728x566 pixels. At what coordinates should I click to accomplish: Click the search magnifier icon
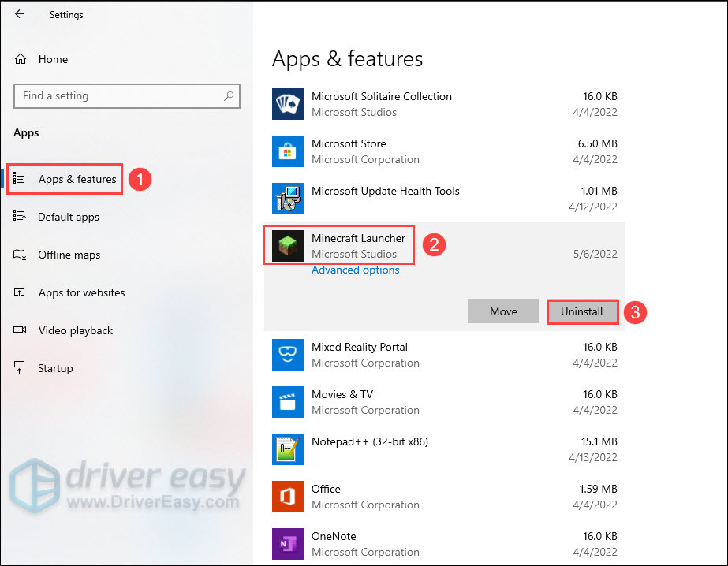229,96
